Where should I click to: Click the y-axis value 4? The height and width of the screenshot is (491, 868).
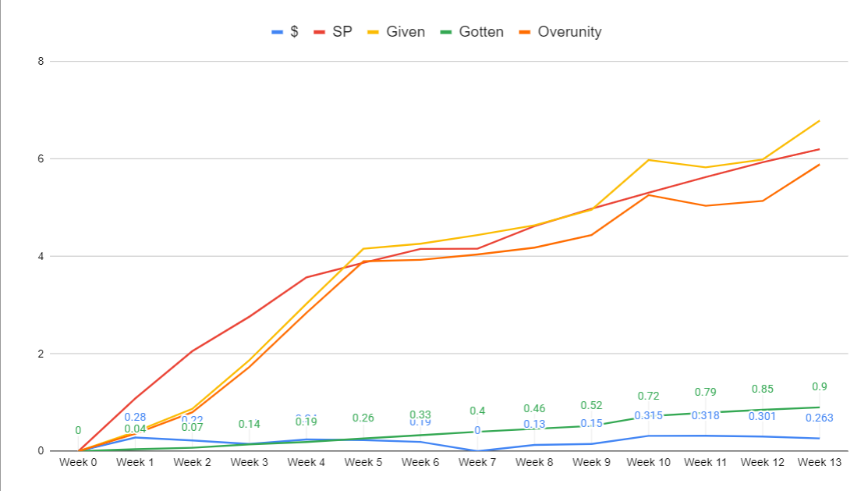coord(41,257)
